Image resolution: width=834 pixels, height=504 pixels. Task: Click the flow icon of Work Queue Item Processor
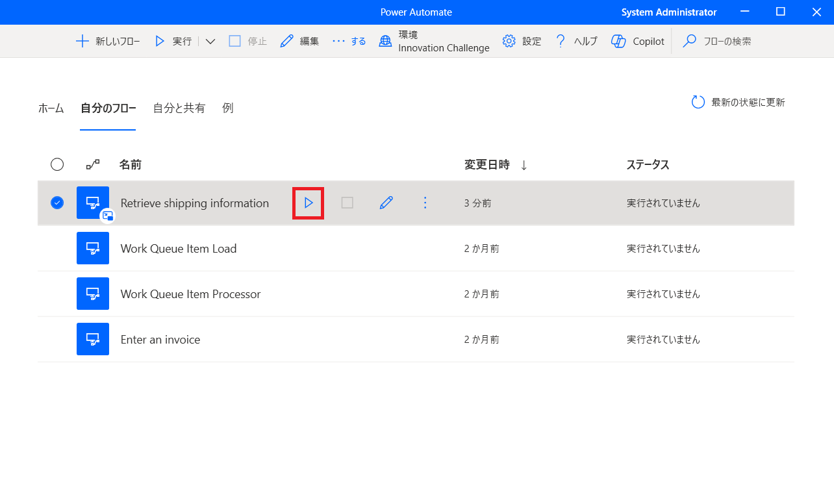tap(93, 294)
